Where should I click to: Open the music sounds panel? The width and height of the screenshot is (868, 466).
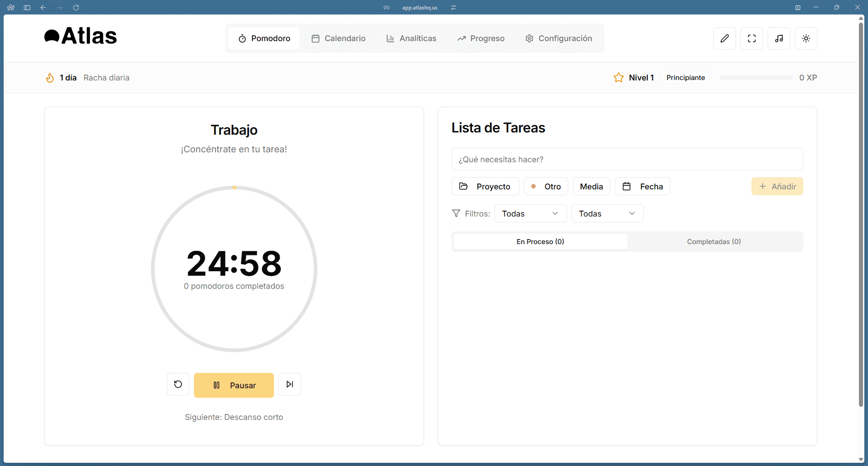coord(778,38)
